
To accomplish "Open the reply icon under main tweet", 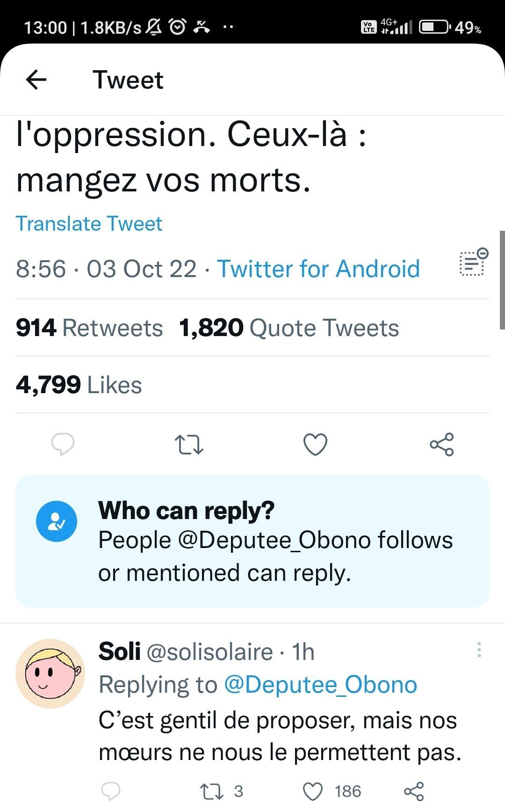I will pyautogui.click(x=63, y=444).
